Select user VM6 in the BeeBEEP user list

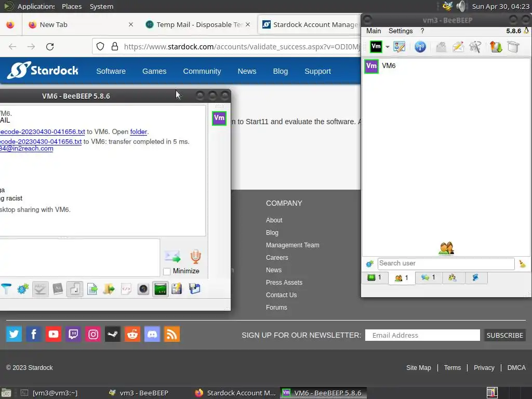446,66
